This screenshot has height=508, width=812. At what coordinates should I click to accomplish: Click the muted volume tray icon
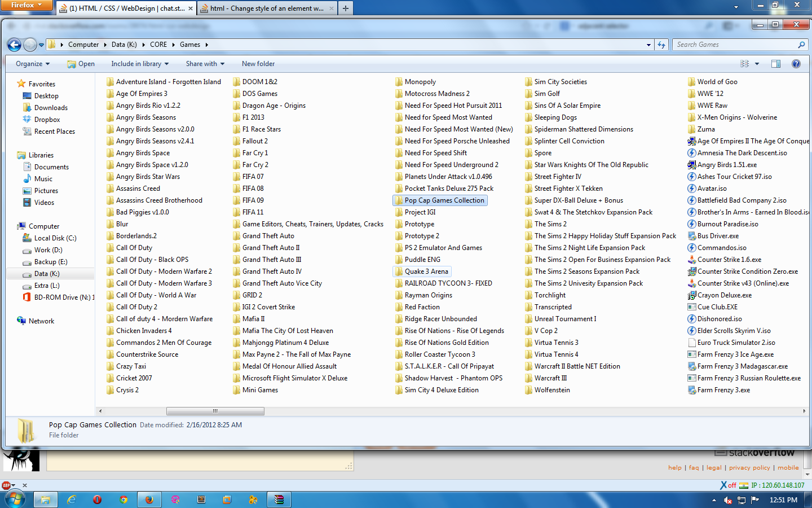[728, 500]
